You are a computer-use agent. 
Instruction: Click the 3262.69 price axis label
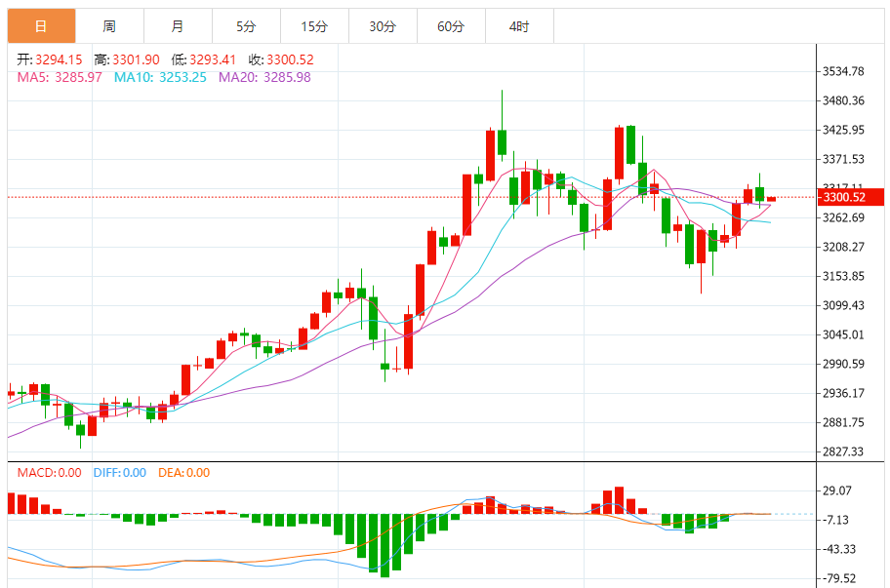(x=843, y=217)
